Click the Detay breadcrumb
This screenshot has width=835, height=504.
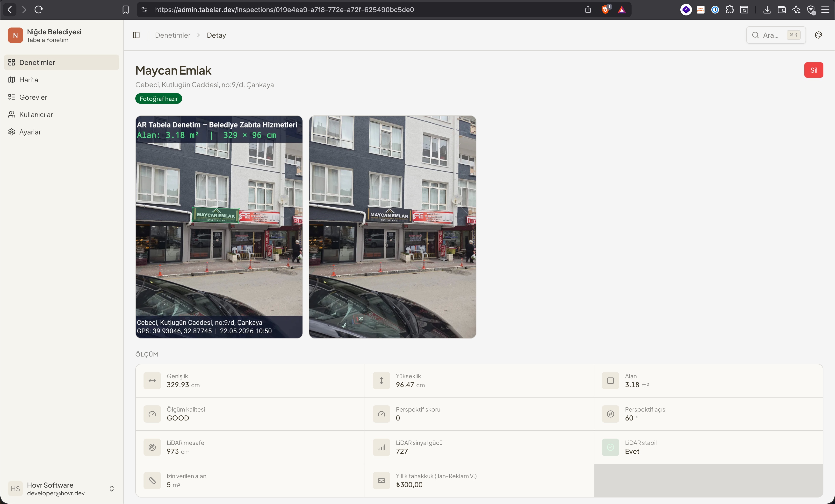click(216, 35)
